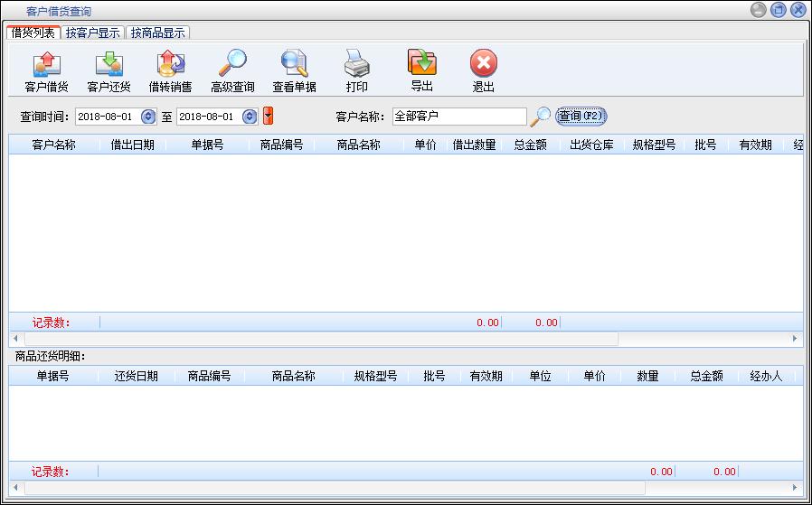812x505 pixels.
Task: Click the upper table horizontal scrollbar
Action: [316, 339]
